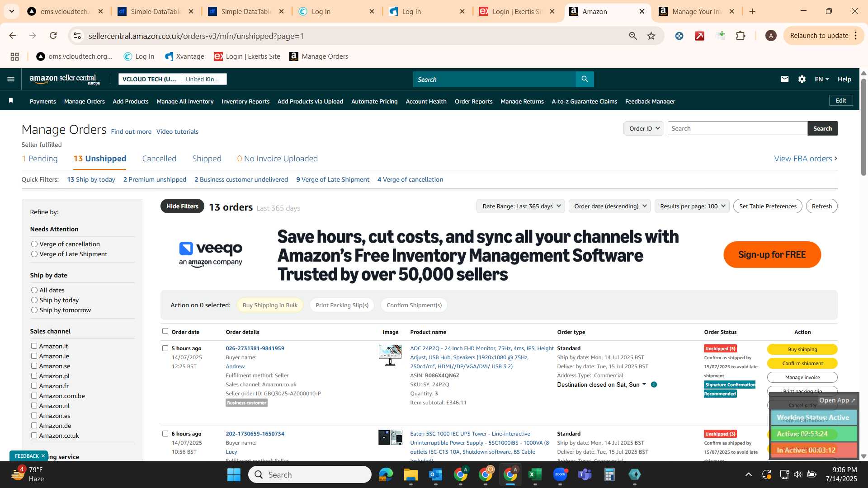The height and width of the screenshot is (488, 868).
Task: Click the Hide Filters button
Action: (x=182, y=206)
